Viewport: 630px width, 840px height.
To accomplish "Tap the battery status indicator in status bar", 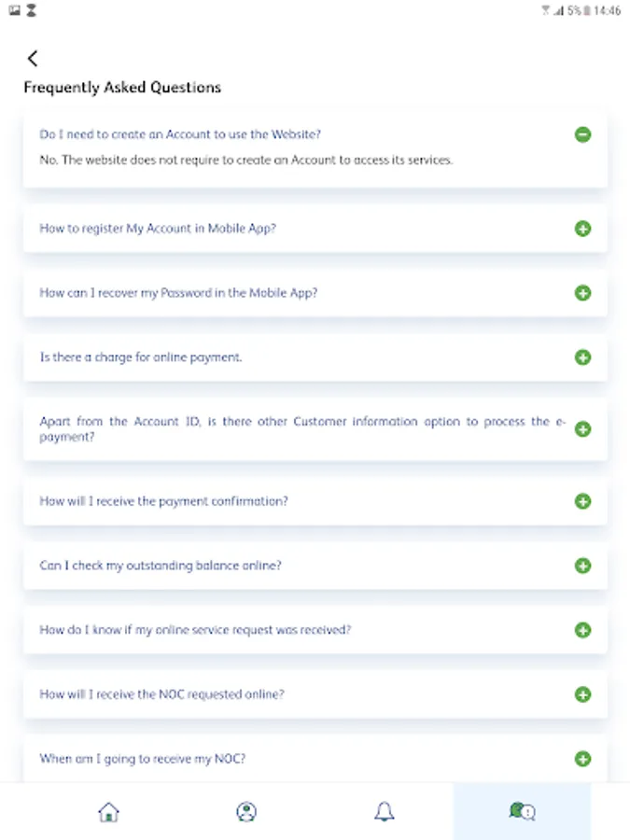I will (x=587, y=11).
